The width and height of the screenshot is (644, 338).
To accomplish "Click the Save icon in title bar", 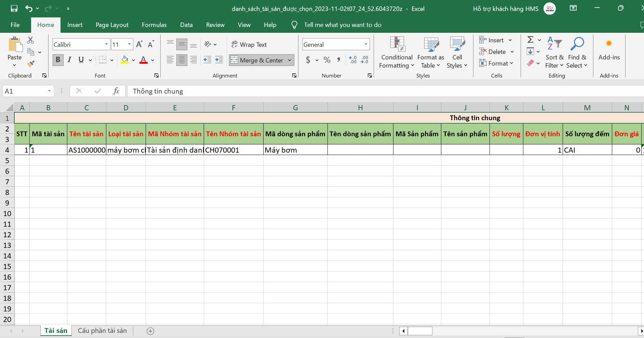I will tap(14, 9).
